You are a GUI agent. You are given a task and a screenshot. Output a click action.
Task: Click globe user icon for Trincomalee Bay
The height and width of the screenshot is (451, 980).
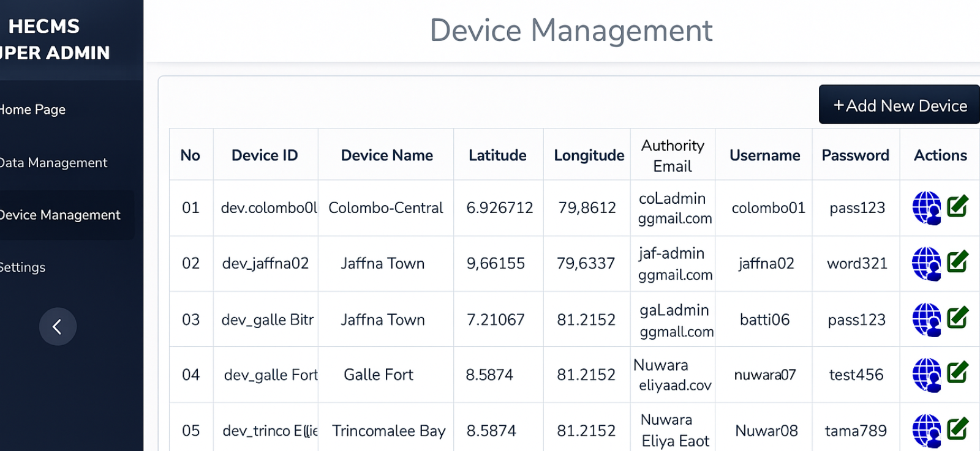click(x=926, y=431)
